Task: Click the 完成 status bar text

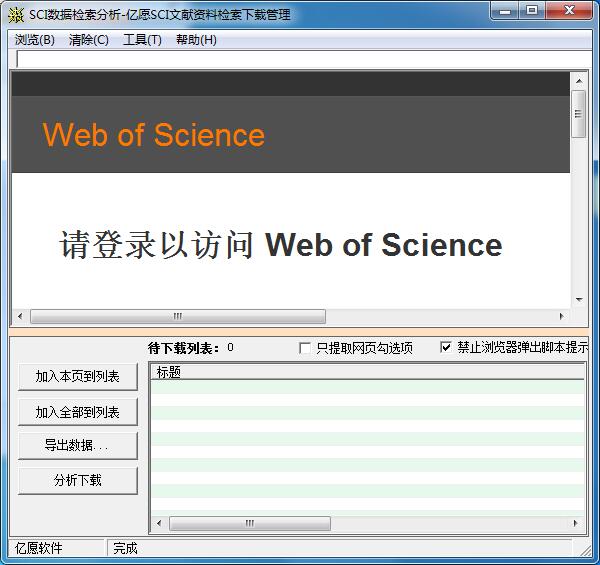Action: pos(126,549)
